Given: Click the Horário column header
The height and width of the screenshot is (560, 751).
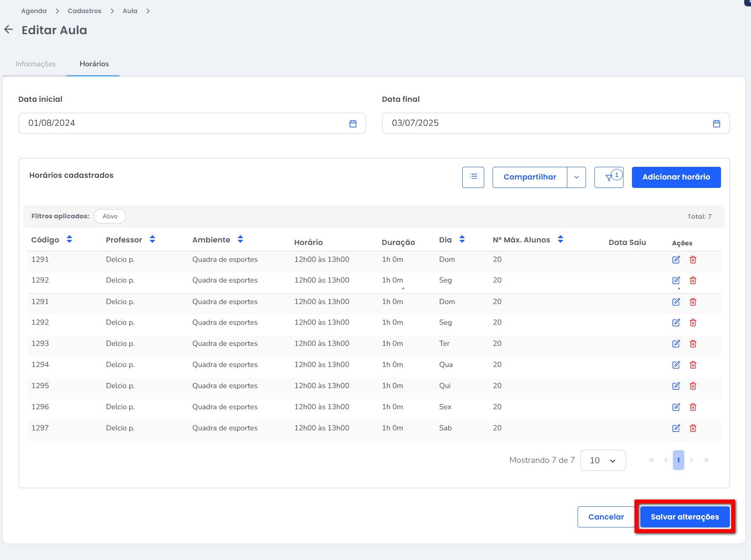Looking at the screenshot, I should (308, 242).
